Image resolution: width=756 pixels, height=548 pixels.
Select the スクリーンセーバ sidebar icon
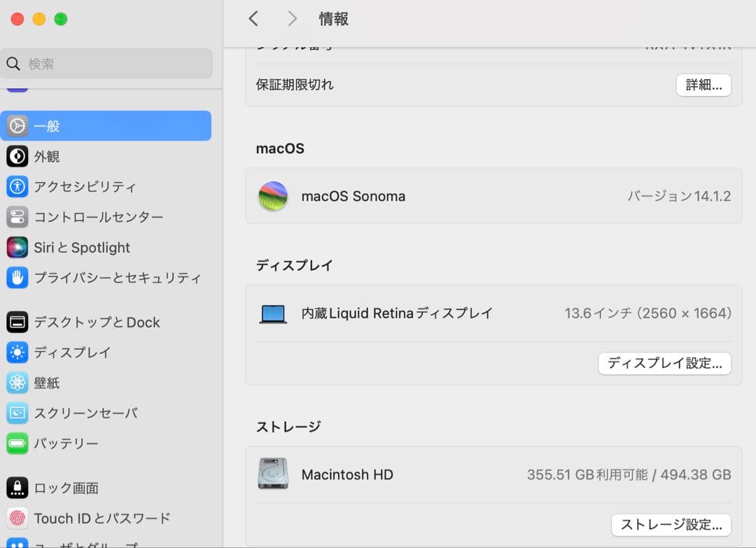pos(17,413)
